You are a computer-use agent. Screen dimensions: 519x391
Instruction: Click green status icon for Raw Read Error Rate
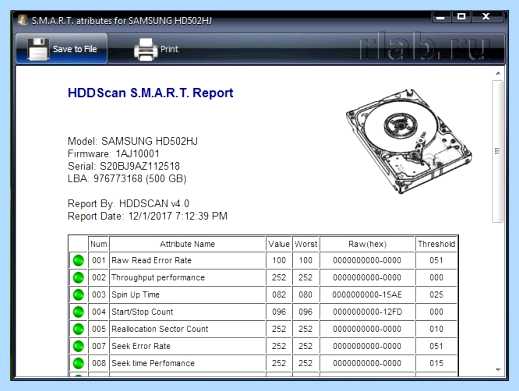(78, 260)
